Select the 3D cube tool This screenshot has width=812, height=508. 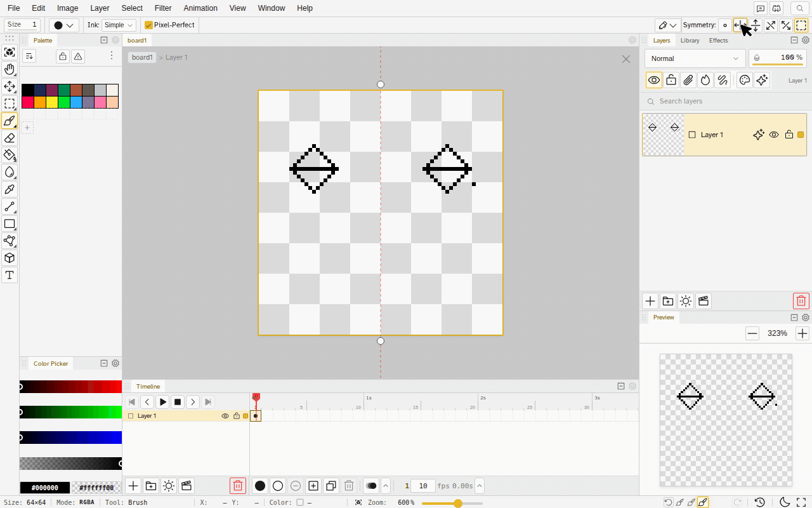(x=10, y=258)
